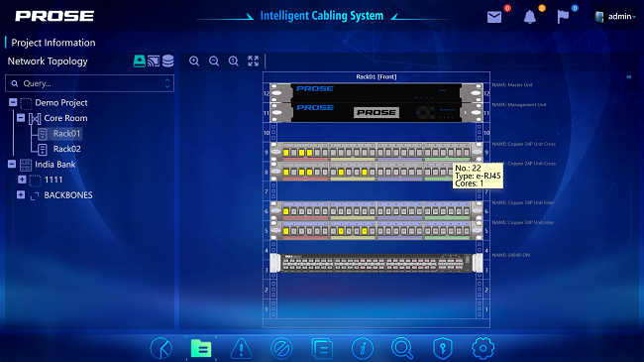The height and width of the screenshot is (362, 644).
Task: Open the bell notifications icon
Action: click(529, 17)
